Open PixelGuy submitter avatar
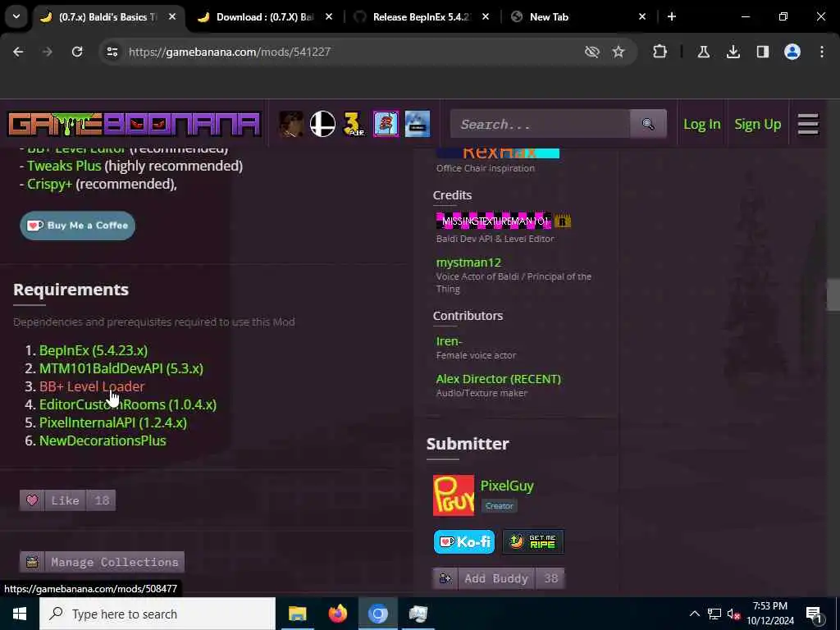This screenshot has height=630, width=840. coord(453,495)
